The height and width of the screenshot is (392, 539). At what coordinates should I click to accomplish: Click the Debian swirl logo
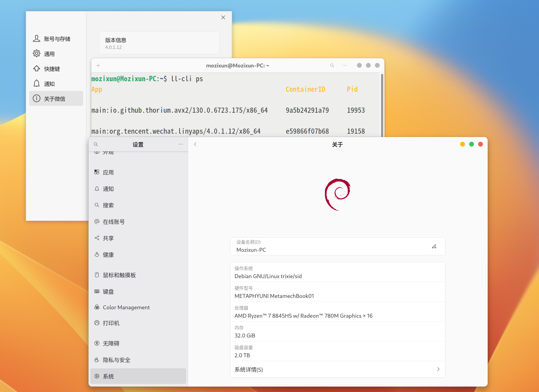pos(337,195)
